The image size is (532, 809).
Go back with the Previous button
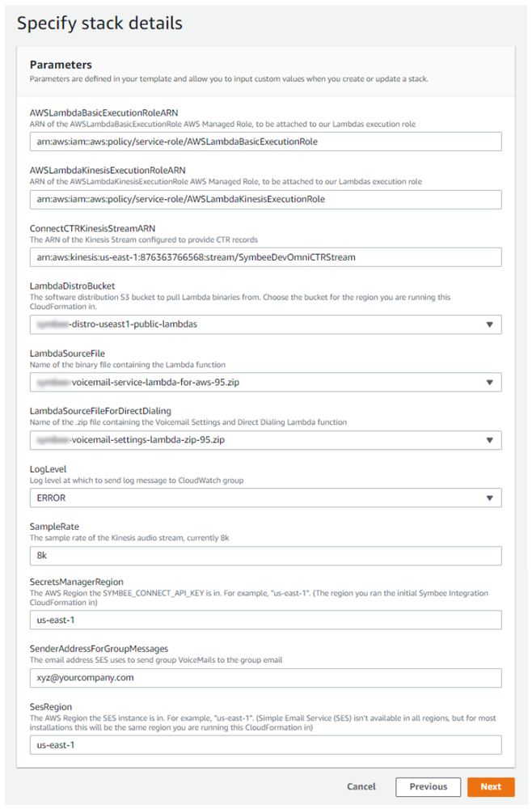tap(428, 786)
